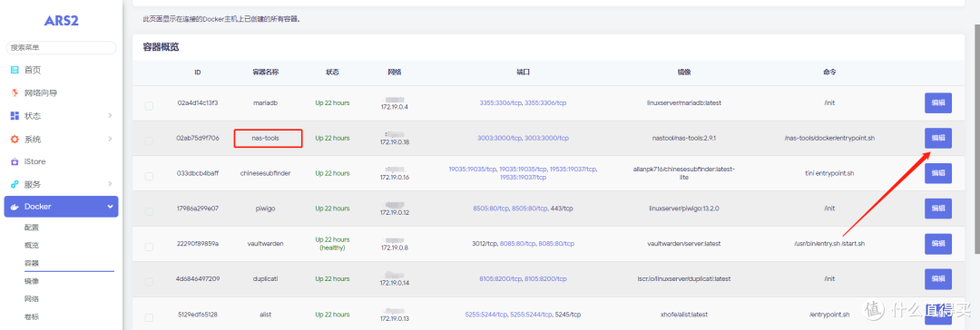Open Docker 卷标 submenu item
The image size is (980, 330).
tap(31, 317)
